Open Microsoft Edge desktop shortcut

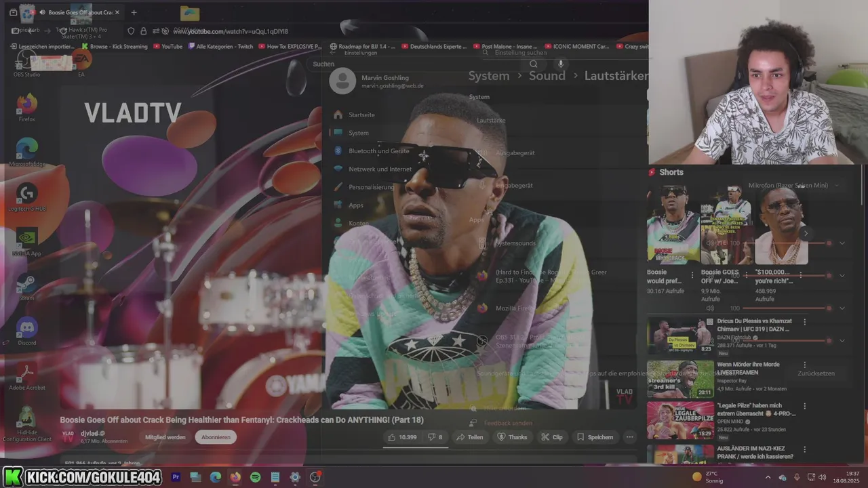[x=26, y=152]
